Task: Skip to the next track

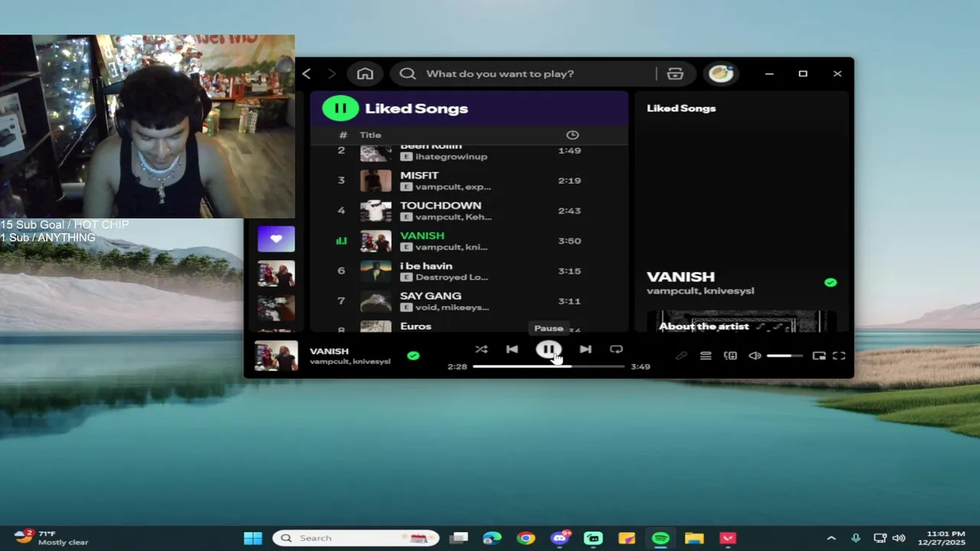Action: point(585,349)
